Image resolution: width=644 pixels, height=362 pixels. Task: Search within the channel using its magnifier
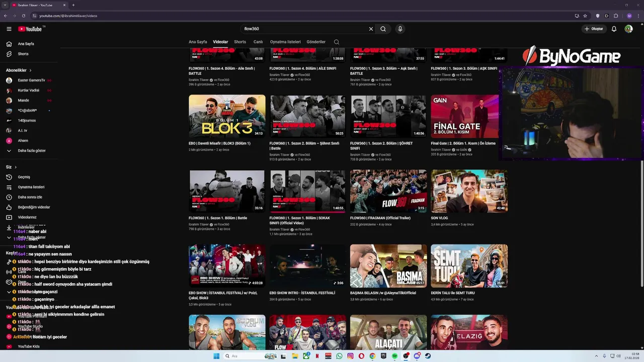pos(337,42)
